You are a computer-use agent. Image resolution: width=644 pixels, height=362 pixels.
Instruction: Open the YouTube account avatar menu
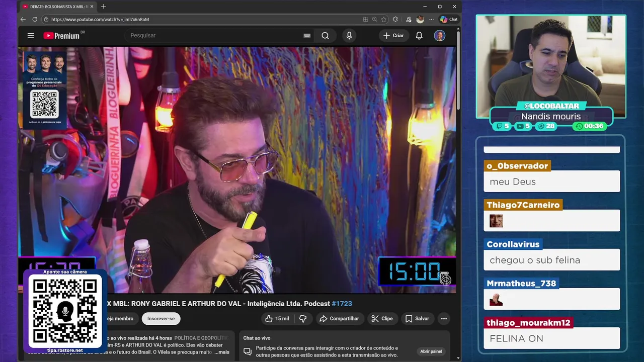click(440, 36)
